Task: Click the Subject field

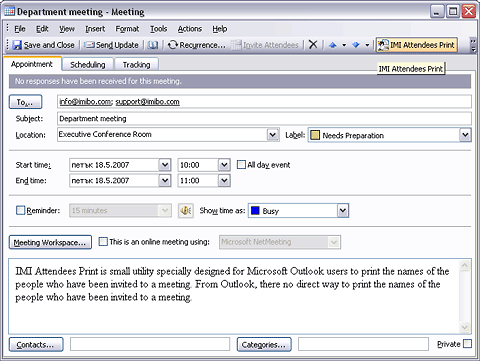Action: [x=264, y=119]
